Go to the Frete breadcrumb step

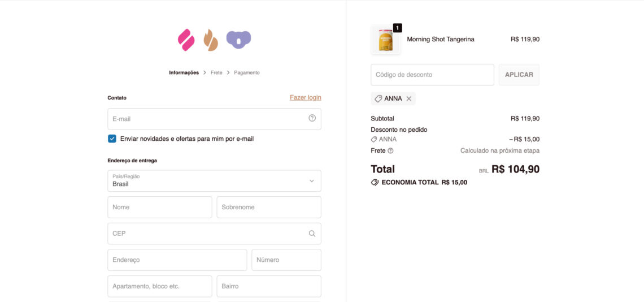[x=216, y=72]
